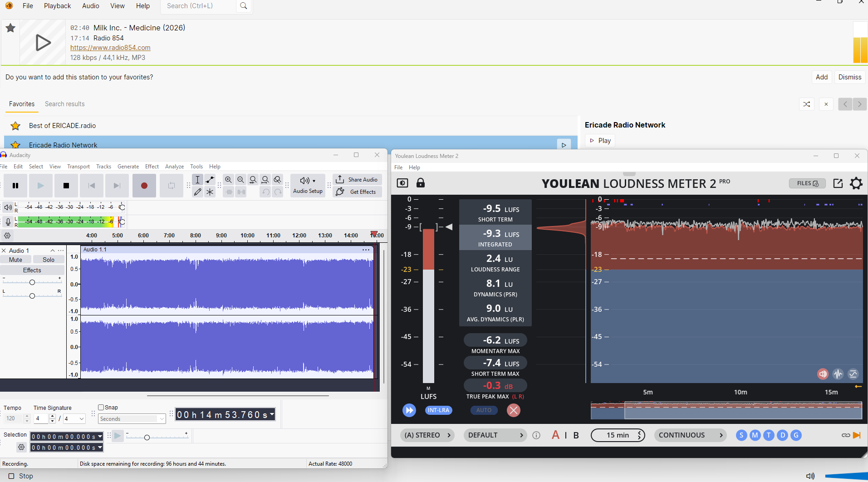Collapse the Audio 1 track

point(53,251)
